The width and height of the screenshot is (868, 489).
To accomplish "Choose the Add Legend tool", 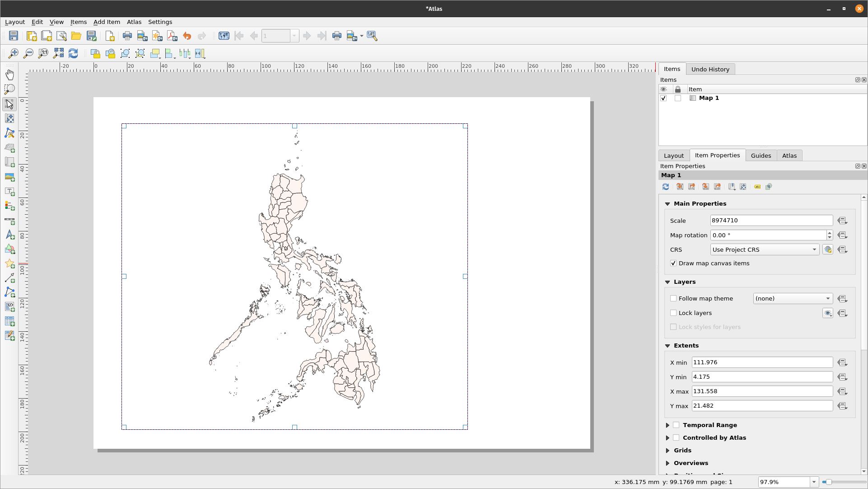I will 10,206.
